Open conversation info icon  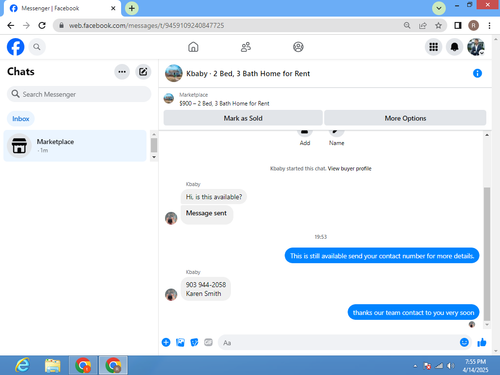(477, 73)
